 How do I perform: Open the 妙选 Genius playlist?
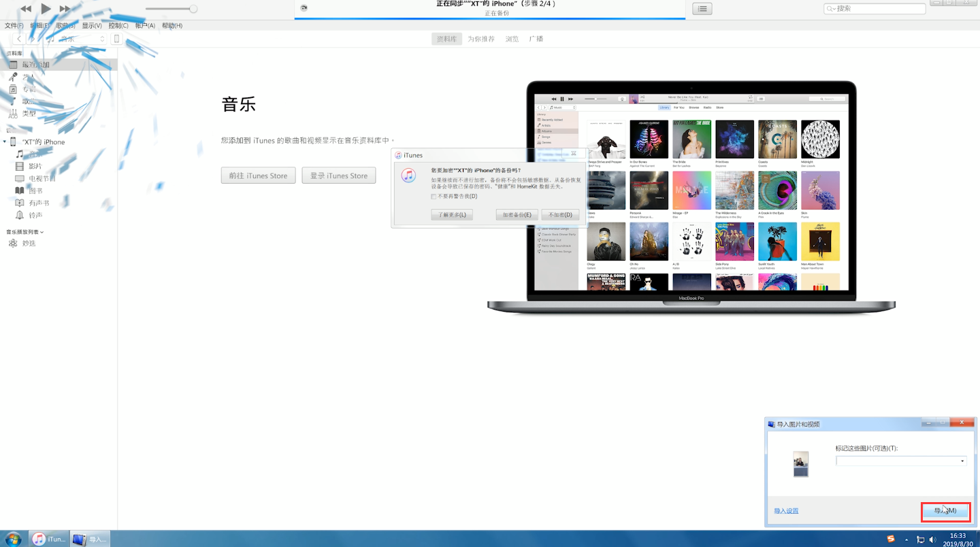[29, 243]
